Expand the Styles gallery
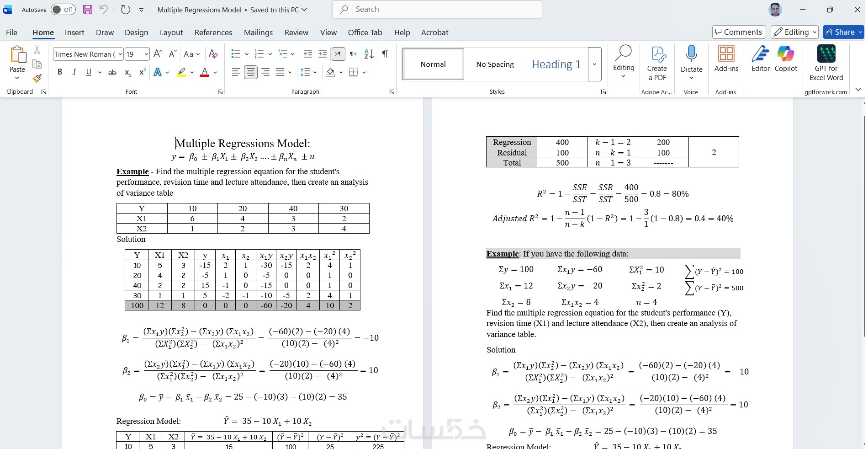868x449 pixels. [594, 64]
